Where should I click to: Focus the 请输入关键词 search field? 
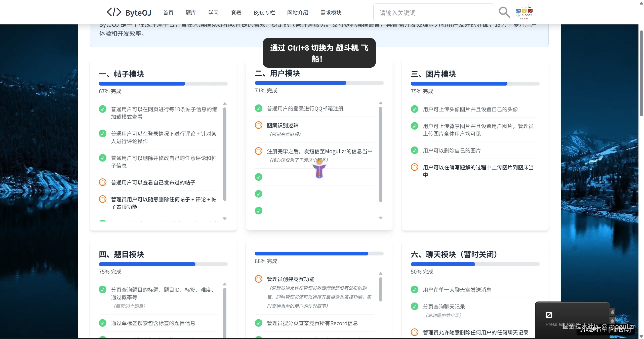click(433, 13)
